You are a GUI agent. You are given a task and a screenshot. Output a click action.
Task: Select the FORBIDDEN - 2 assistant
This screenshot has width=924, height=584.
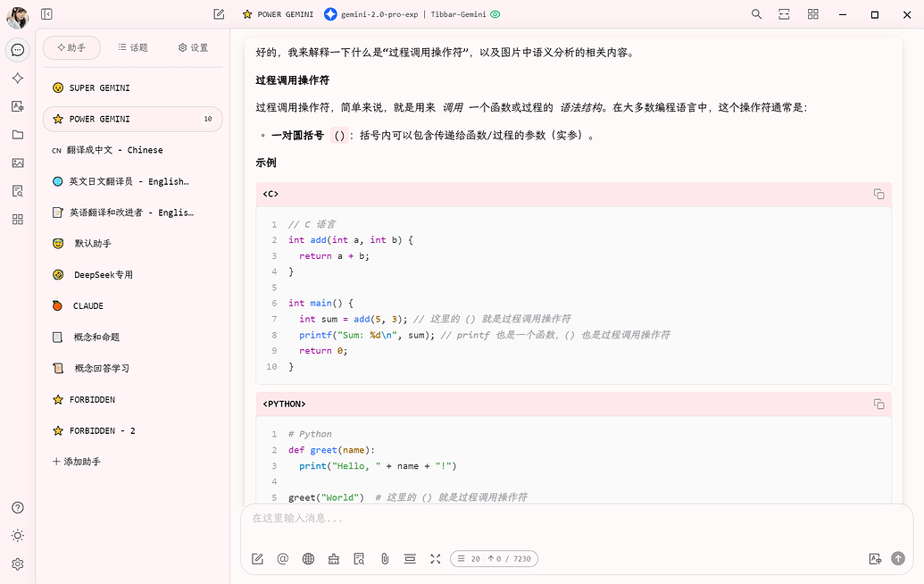pyautogui.click(x=133, y=430)
